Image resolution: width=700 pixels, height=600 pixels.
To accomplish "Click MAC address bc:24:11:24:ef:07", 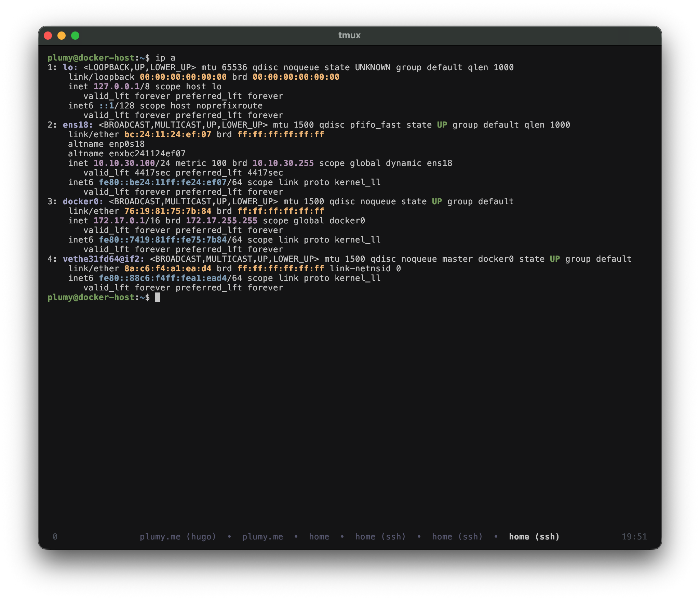I will pyautogui.click(x=168, y=134).
